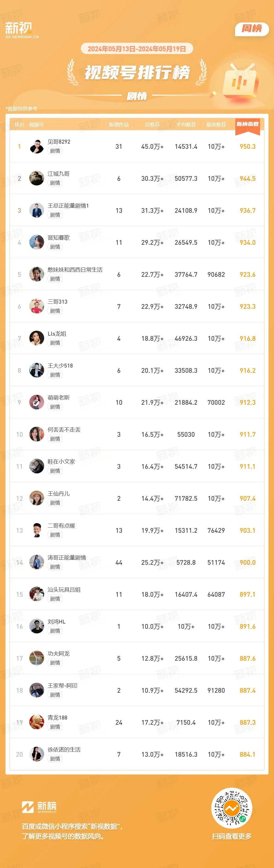Click the date range 2024年05月13日-05月19日 pill
The height and width of the screenshot is (868, 274).
pos(137,49)
